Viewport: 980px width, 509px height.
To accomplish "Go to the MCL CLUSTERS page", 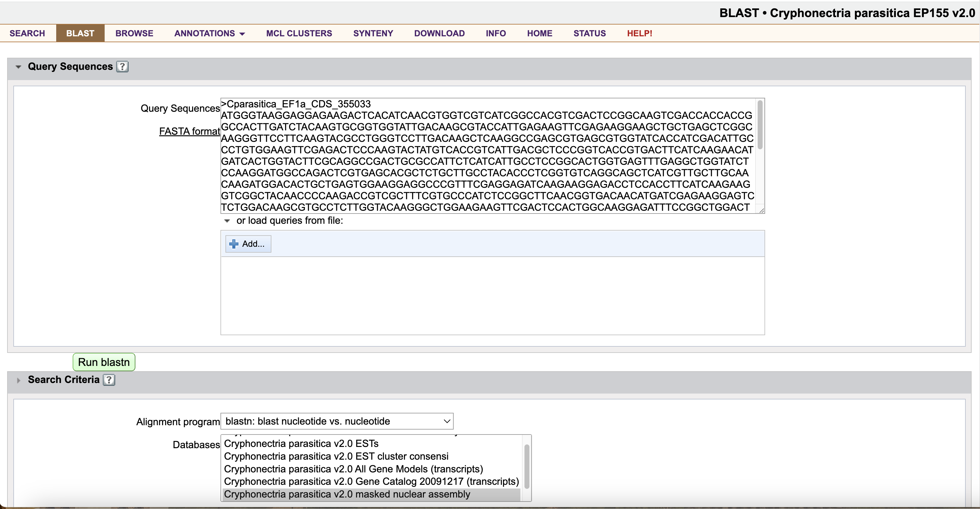I will tap(299, 34).
